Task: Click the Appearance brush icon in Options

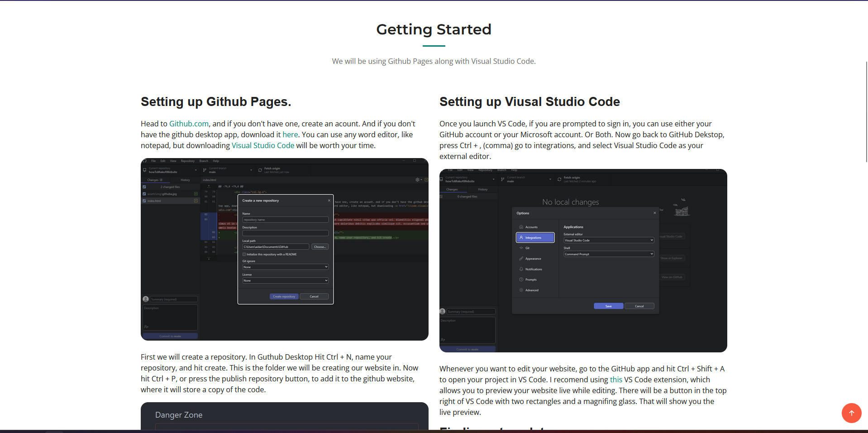Action: (x=521, y=259)
